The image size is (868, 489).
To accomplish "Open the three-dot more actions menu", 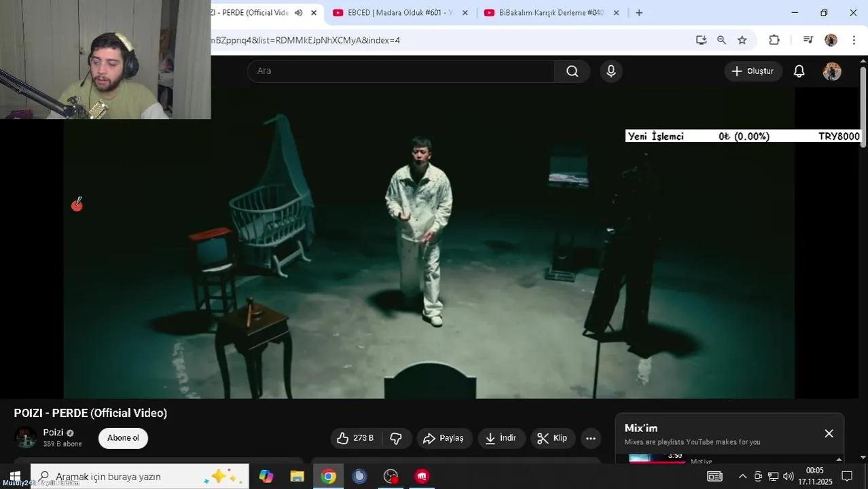I will click(591, 438).
